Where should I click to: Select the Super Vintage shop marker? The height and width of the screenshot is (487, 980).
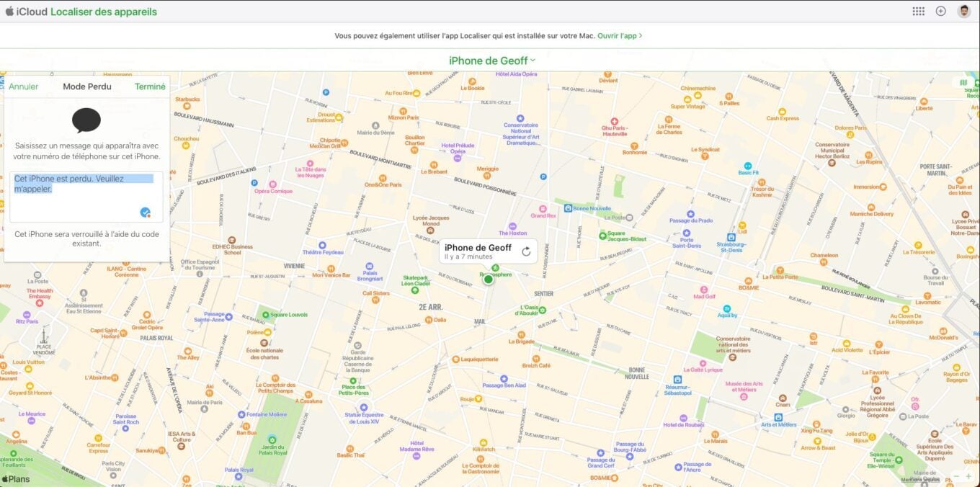687,99
